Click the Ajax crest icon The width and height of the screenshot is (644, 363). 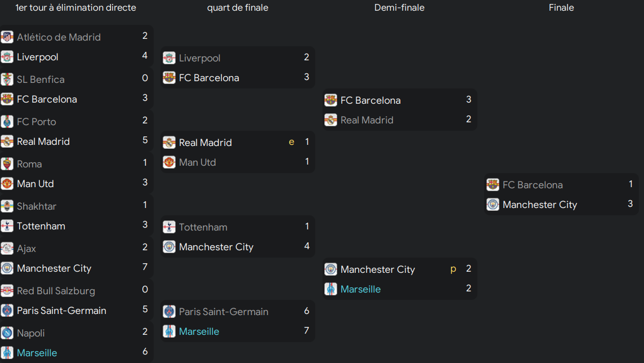[x=7, y=249]
